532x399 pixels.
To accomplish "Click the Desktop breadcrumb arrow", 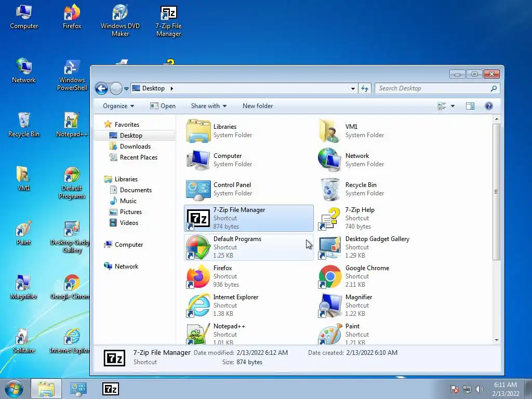I will pyautogui.click(x=171, y=88).
